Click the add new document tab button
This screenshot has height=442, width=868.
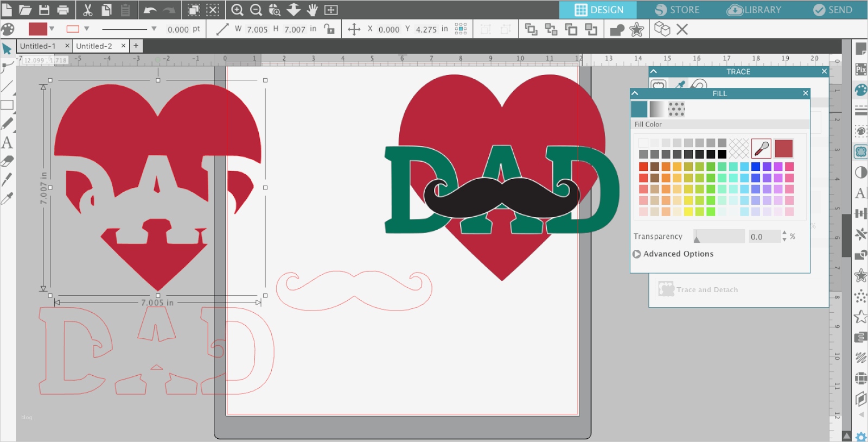(x=136, y=46)
